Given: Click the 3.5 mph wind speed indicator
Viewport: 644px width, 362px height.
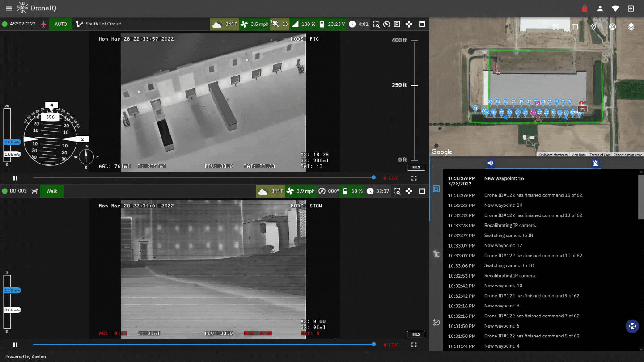Looking at the screenshot, I should pos(254,24).
